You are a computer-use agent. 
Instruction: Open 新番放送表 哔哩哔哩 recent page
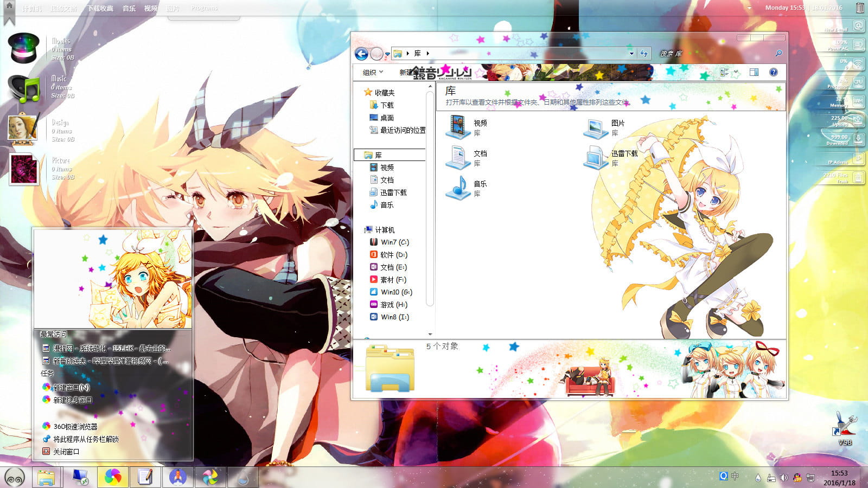105,361
